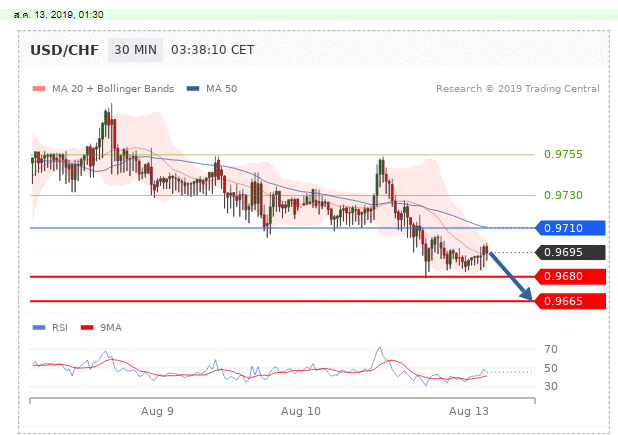Screen dimensions: 618x435
Task: Click the Aug 9 date axis label
Action: pos(157,411)
